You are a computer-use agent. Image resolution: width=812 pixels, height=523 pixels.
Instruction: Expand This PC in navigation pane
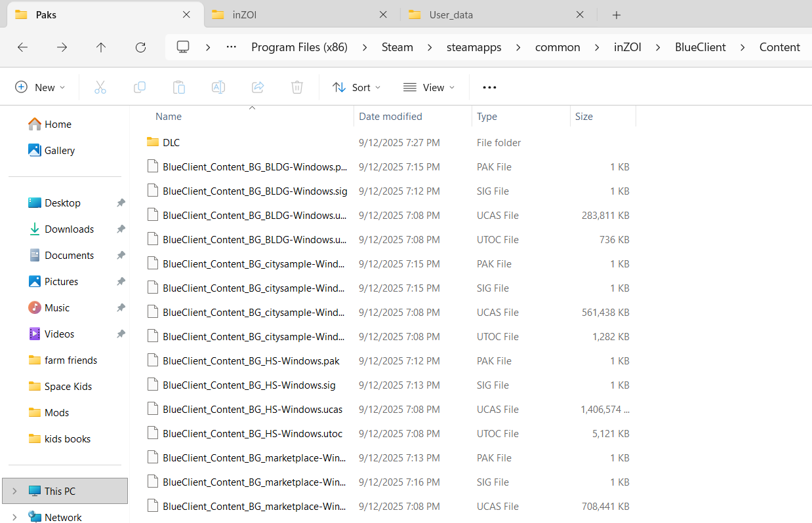[x=14, y=491]
